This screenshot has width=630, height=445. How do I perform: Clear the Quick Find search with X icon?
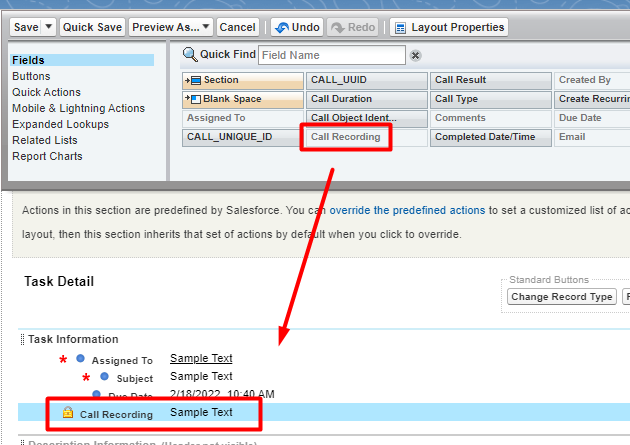415,55
